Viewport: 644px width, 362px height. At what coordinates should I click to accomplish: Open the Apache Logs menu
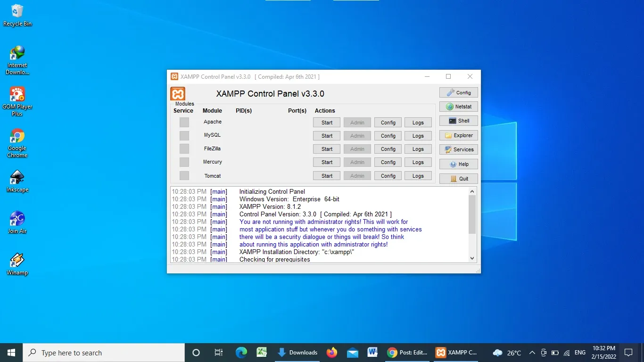[418, 123]
